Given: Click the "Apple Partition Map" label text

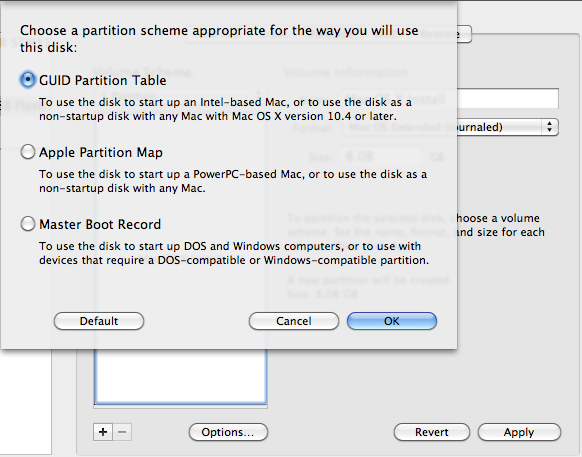Looking at the screenshot, I should tap(101, 152).
